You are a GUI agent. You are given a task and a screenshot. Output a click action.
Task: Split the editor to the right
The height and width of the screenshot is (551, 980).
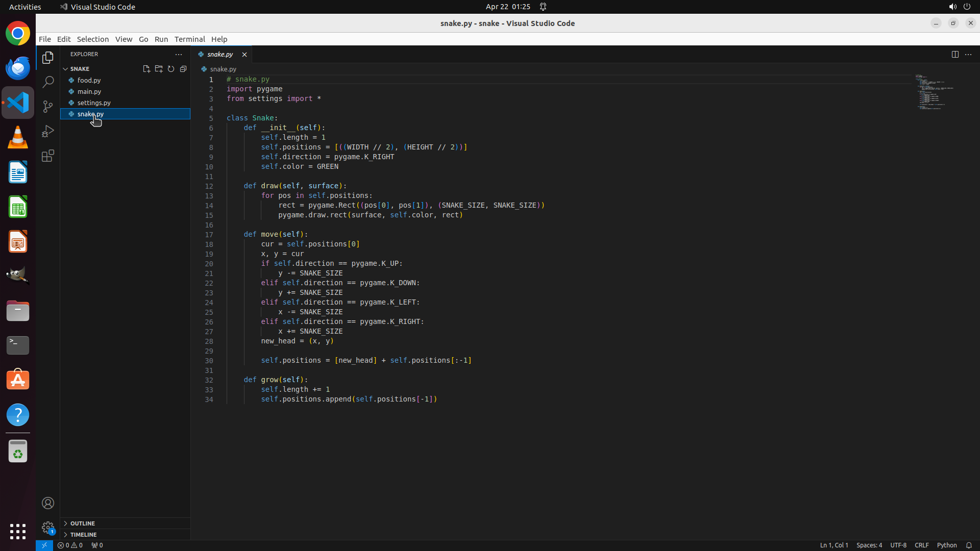955,54
